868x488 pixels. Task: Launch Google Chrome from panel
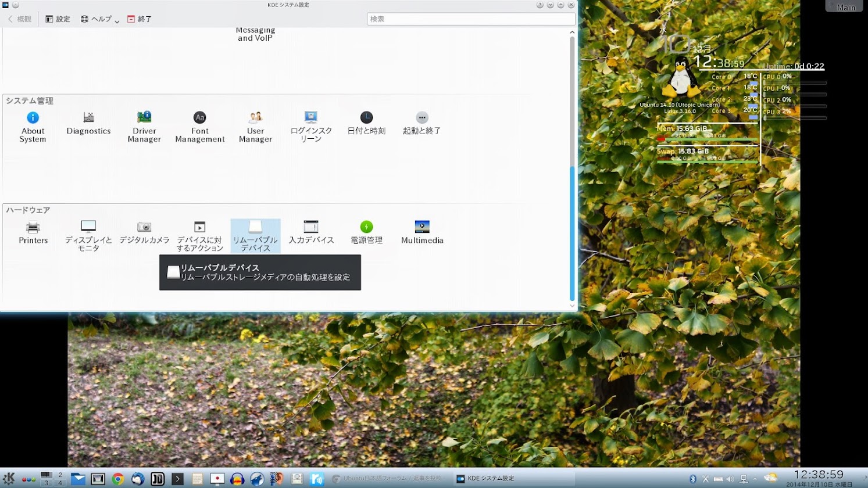point(118,479)
